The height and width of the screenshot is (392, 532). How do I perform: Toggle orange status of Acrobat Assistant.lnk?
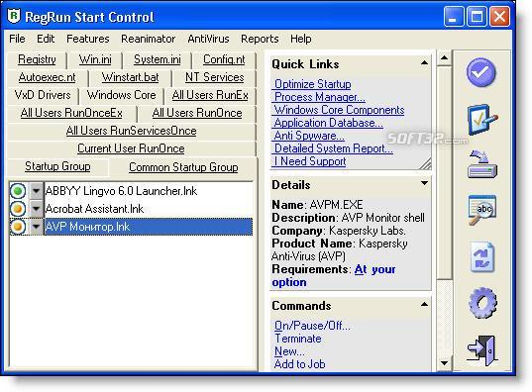point(18,209)
